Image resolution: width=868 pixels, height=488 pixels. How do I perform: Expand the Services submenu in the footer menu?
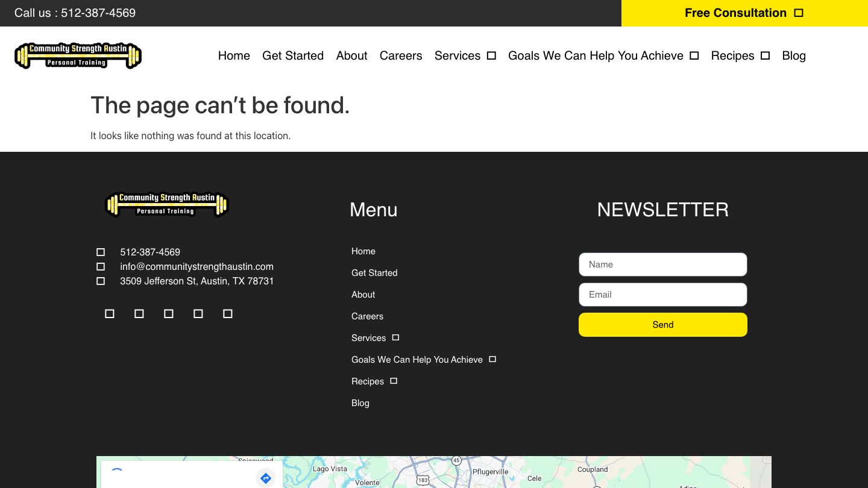pyautogui.click(x=395, y=337)
